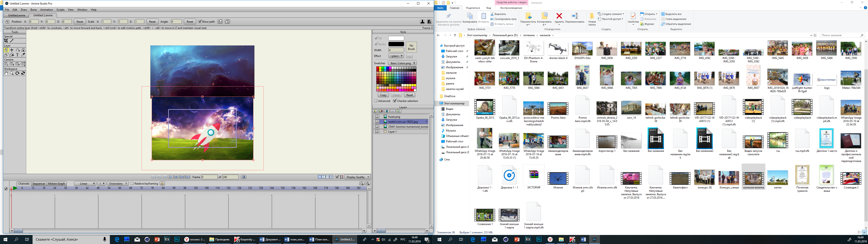The width and height of the screenshot is (868, 244).
Task: Click the Frame number input field
Action: click(x=209, y=177)
